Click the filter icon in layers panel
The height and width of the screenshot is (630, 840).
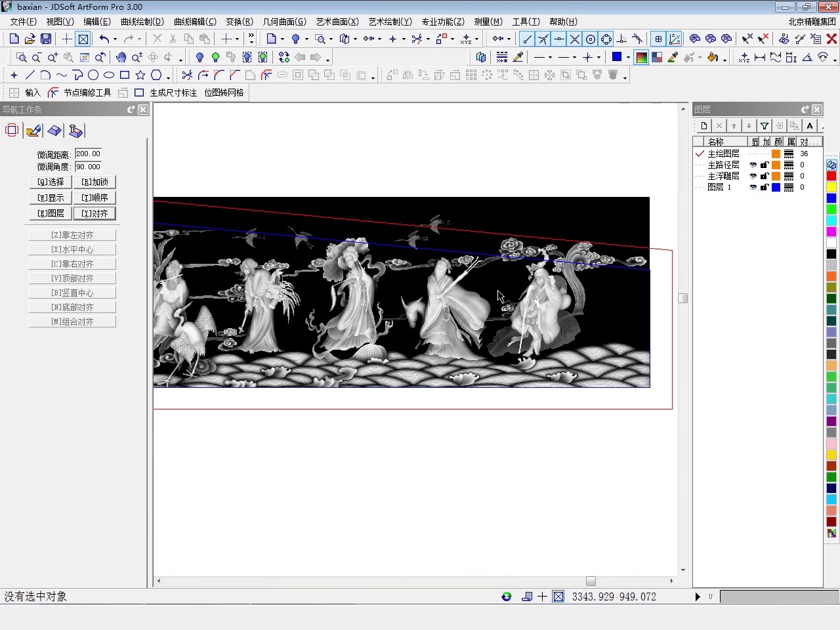click(765, 126)
